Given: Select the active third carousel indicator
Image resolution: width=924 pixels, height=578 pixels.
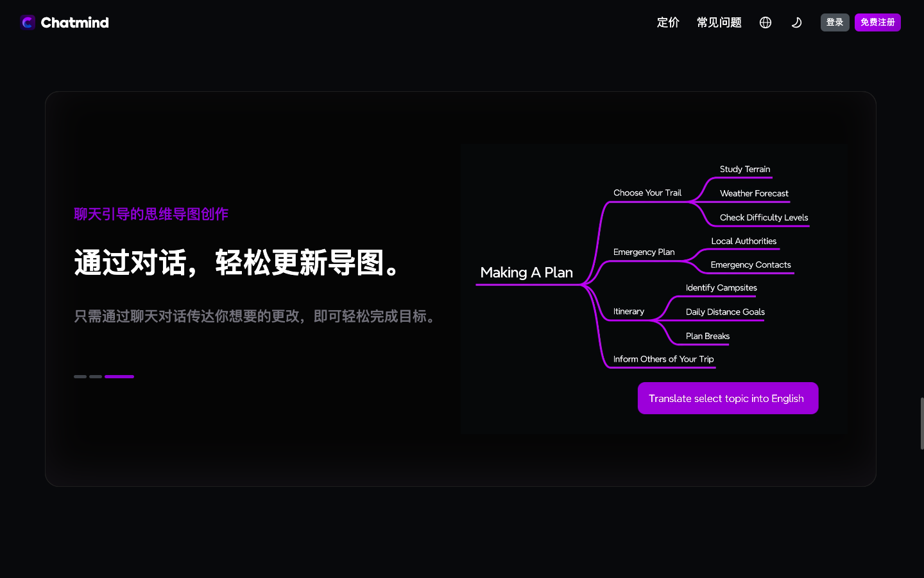Looking at the screenshot, I should (119, 377).
